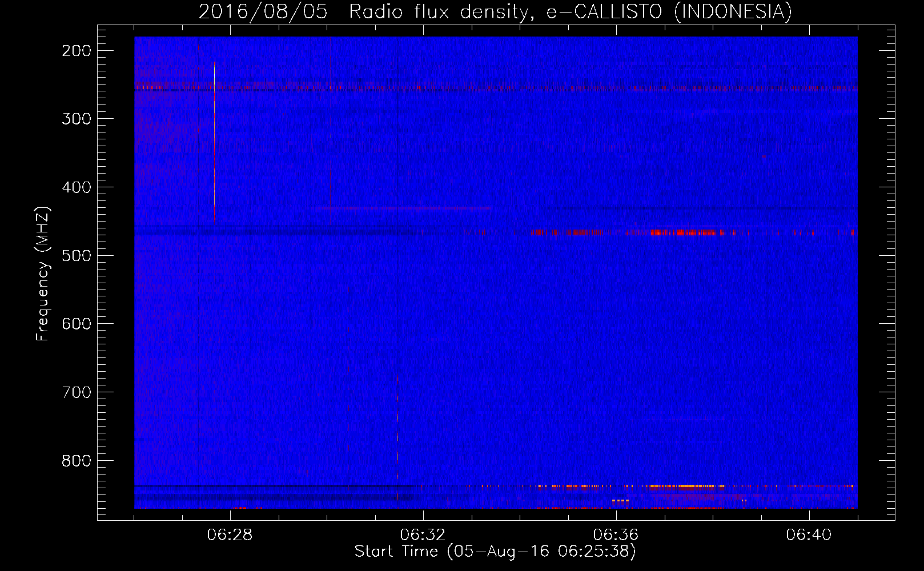Click the plot title containing e-CALLISTO (INDONESIA)

pyautogui.click(x=495, y=11)
